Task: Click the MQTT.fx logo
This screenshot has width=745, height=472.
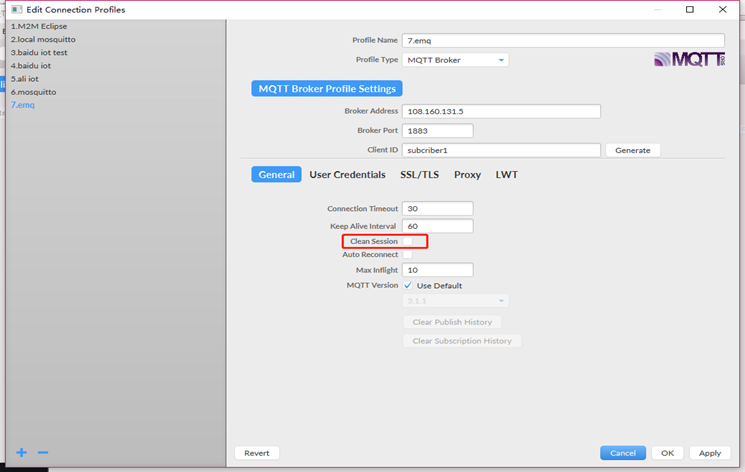Action: 689,59
